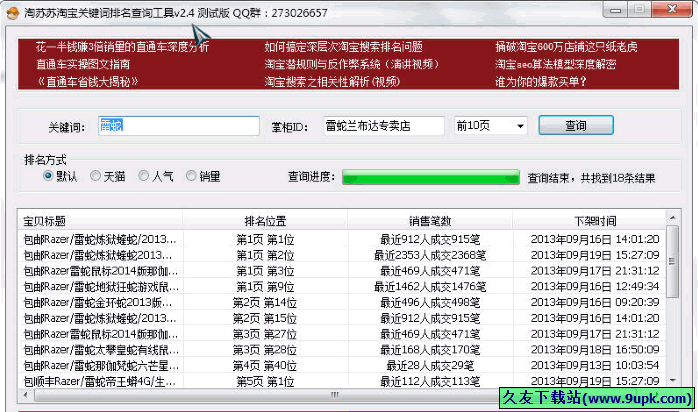This screenshot has height=412, width=698.
Task: Sort by 下架时间 column header
Action: 589,221
